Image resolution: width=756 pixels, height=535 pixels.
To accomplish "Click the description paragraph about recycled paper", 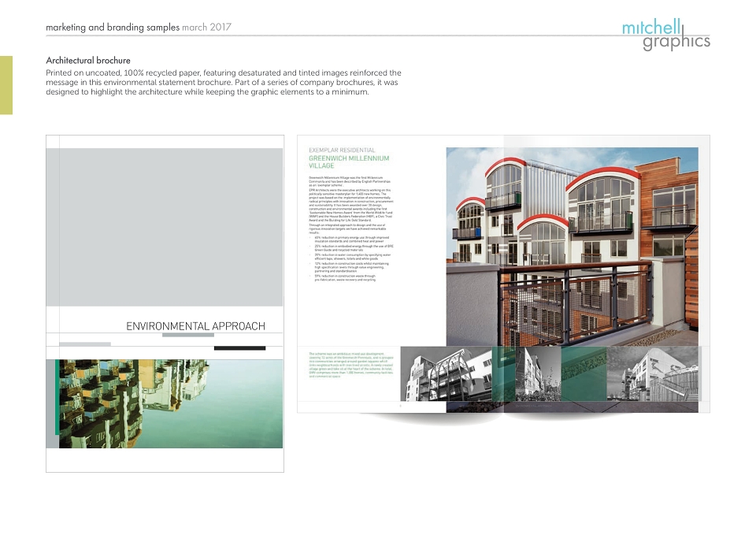I will tap(223, 83).
